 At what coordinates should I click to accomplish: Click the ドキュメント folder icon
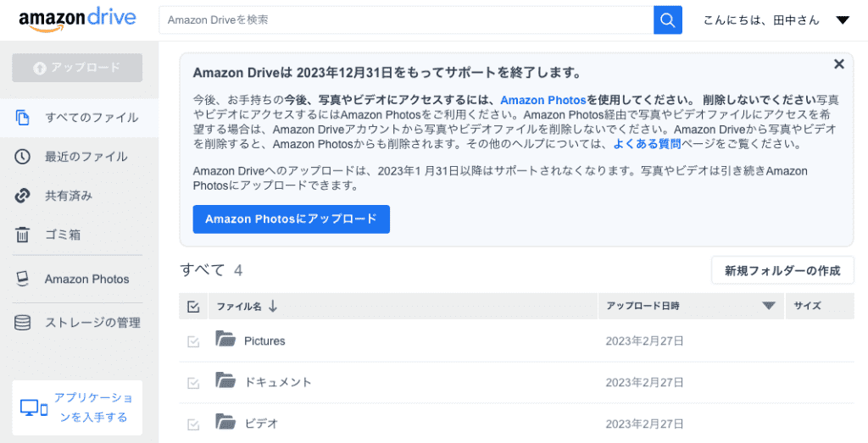pyautogui.click(x=225, y=380)
